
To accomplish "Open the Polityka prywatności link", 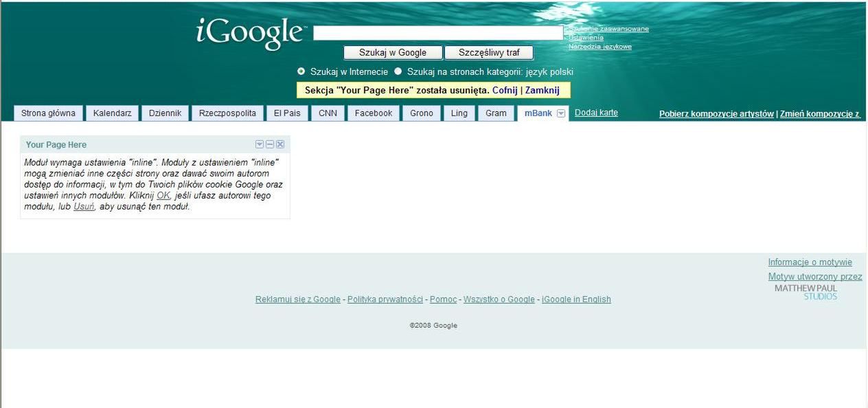I will (x=385, y=299).
